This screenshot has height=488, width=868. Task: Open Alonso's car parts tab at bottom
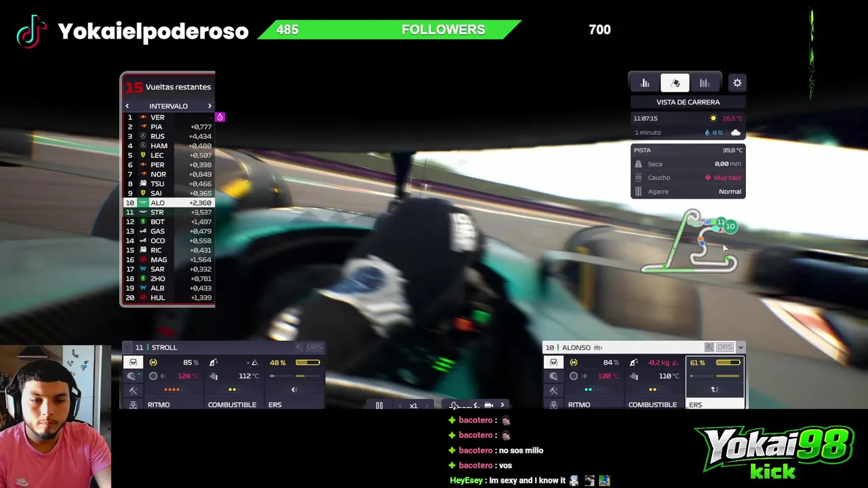(553, 405)
